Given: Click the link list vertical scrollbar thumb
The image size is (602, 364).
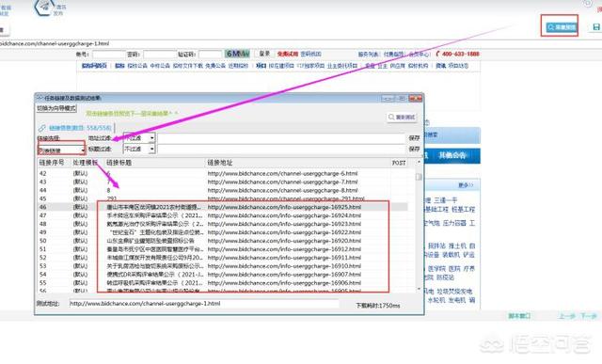Looking at the screenshot, I should click(419, 177).
